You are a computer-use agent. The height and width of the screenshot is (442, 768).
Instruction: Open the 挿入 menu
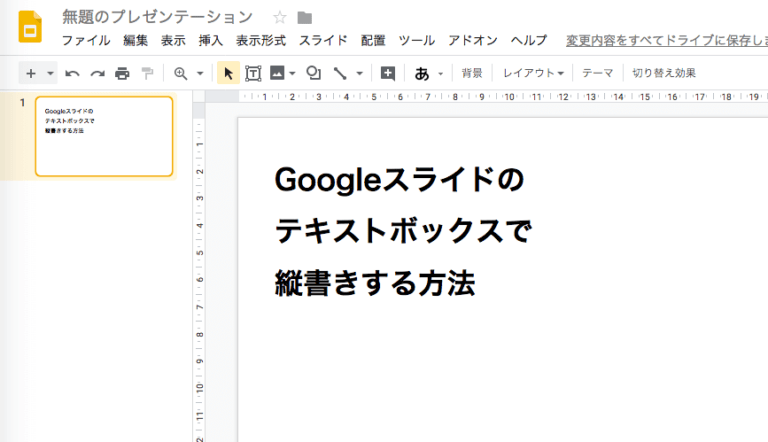[x=211, y=40]
